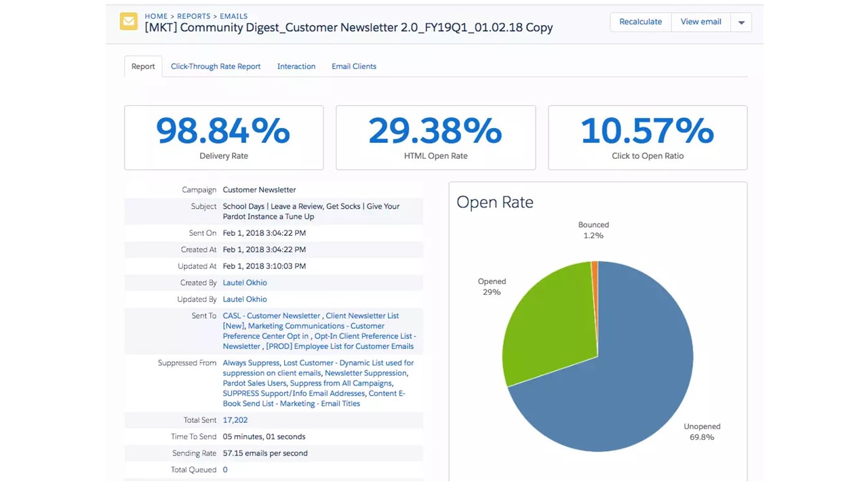Switch to the Click-Through Rate Report tab
Viewport: 868px width, 488px height.
pos(216,66)
